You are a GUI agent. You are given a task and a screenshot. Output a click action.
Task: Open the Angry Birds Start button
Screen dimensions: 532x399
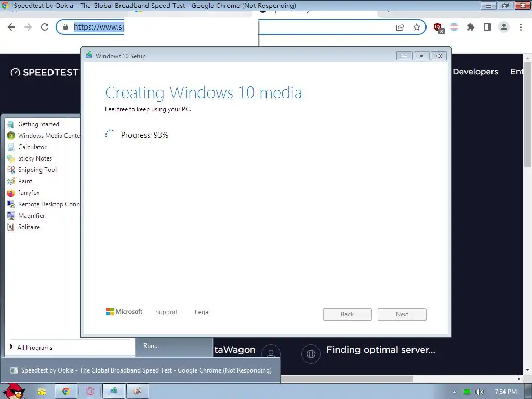(14, 391)
